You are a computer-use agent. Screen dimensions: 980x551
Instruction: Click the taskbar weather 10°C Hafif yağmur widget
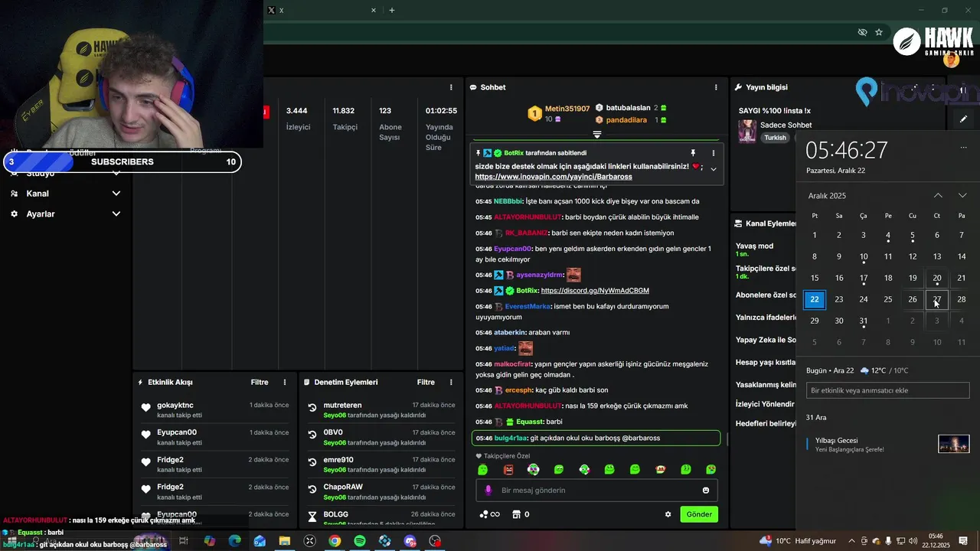(798, 541)
